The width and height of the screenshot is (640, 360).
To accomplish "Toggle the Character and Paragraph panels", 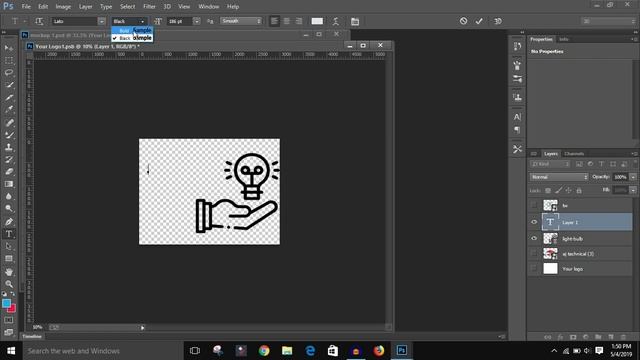I will [355, 21].
